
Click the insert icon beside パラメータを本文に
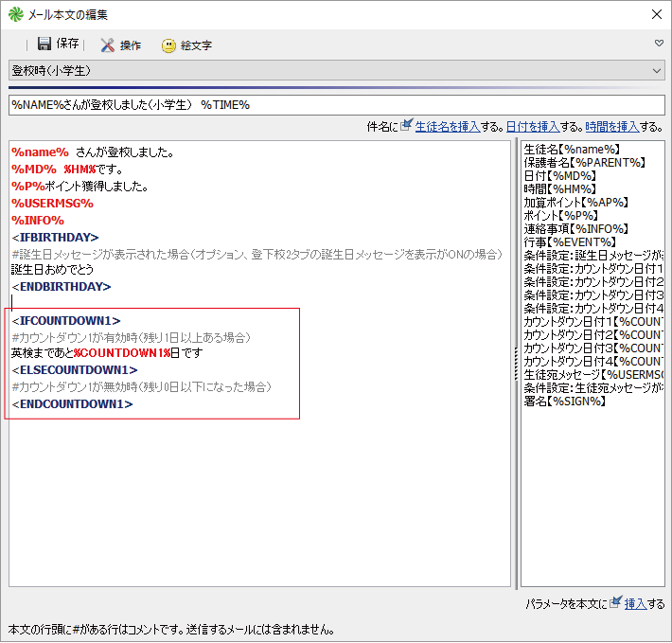pyautogui.click(x=615, y=602)
